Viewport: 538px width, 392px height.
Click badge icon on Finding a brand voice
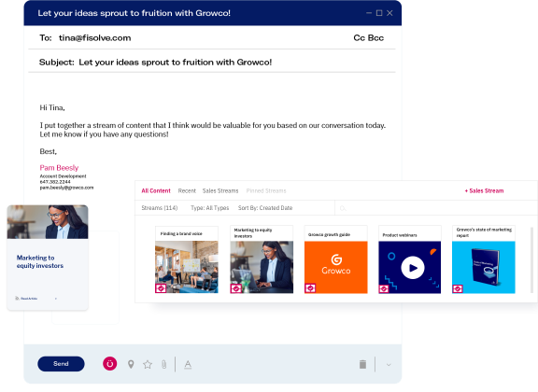click(161, 288)
